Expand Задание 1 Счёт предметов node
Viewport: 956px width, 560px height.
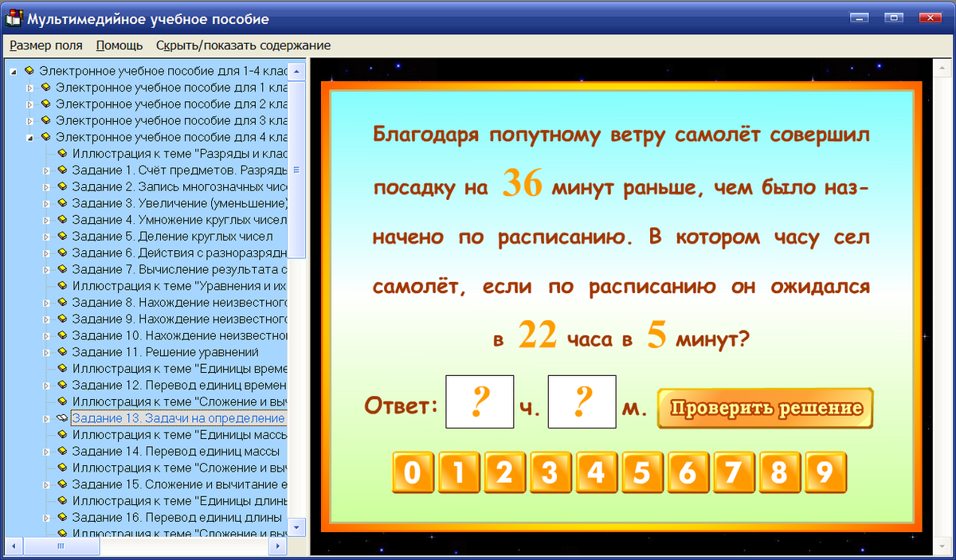point(46,170)
